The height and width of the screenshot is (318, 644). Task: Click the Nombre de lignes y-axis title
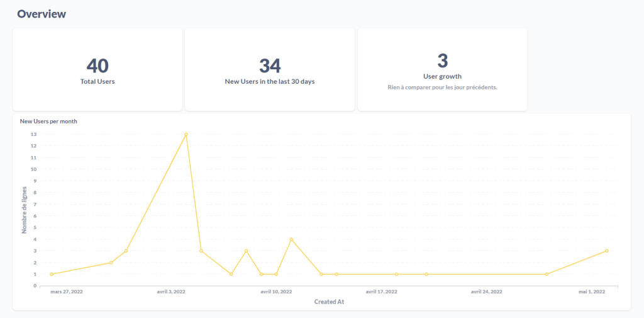click(x=25, y=210)
